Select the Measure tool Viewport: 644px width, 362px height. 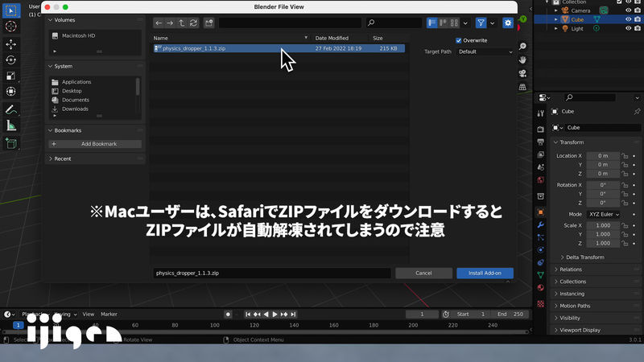click(10, 125)
